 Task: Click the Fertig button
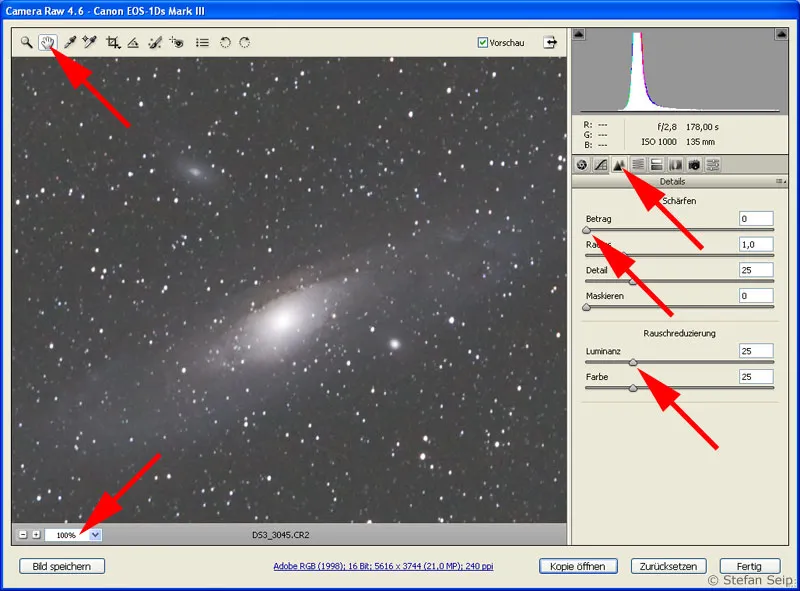(x=749, y=566)
